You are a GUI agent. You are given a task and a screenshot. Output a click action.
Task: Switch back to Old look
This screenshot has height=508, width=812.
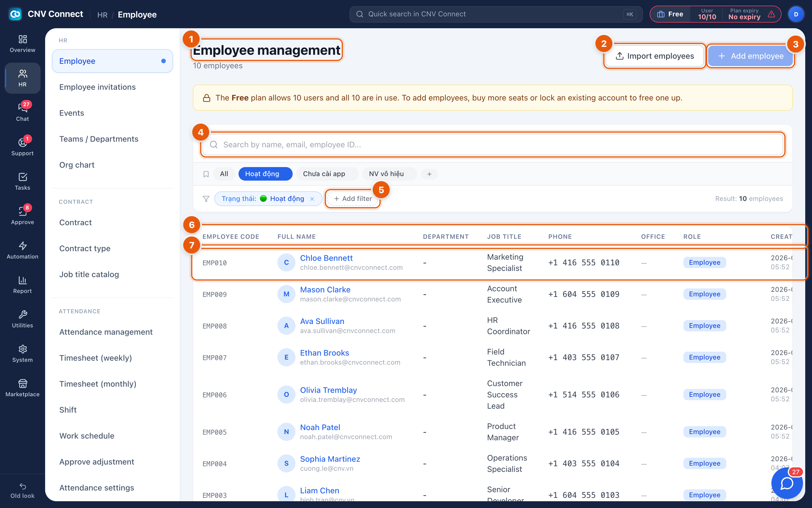[x=23, y=491]
